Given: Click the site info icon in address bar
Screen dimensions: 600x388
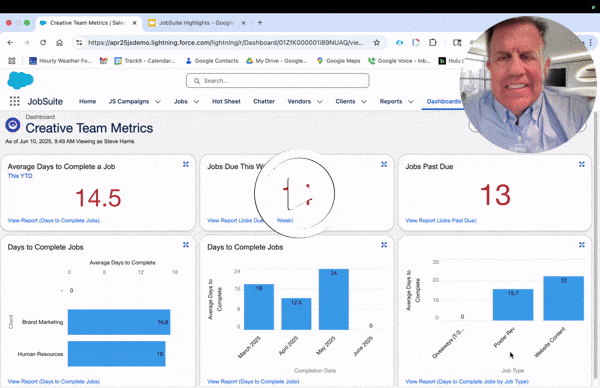Looking at the screenshot, I should coord(79,42).
